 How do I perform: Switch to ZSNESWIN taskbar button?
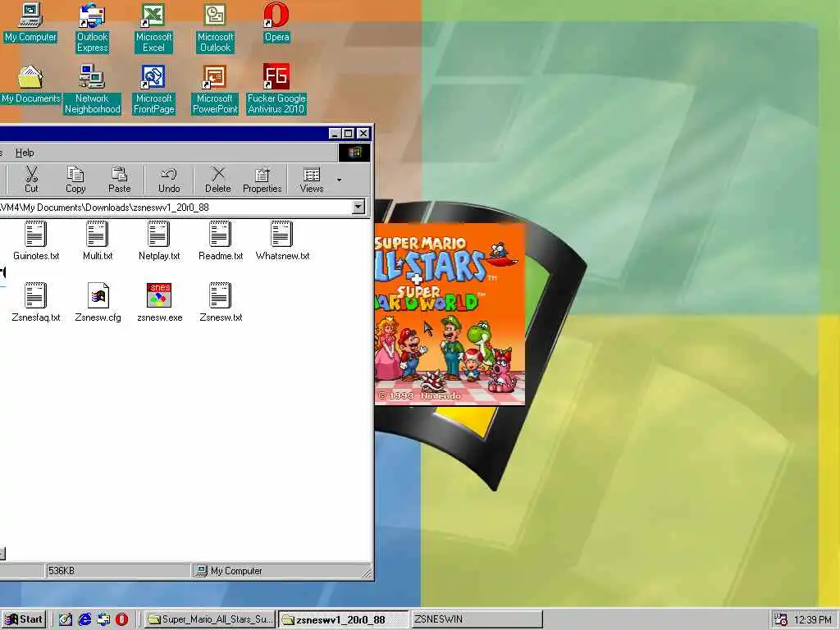(x=477, y=619)
